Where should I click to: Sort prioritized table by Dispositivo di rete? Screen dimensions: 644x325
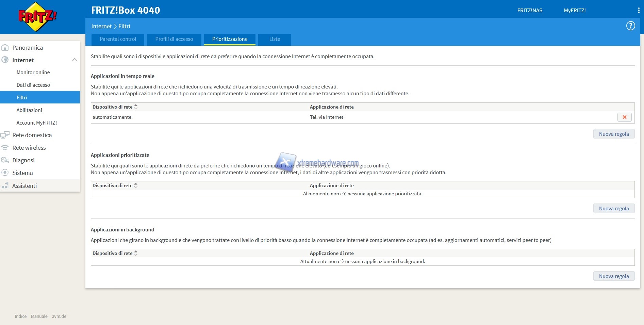point(136,185)
